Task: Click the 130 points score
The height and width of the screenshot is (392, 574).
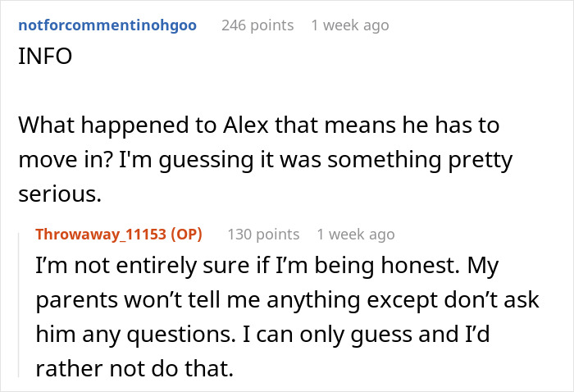Action: [263, 235]
